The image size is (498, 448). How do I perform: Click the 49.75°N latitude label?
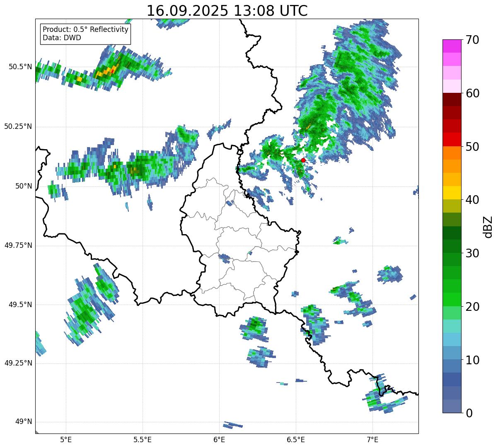pyautogui.click(x=18, y=245)
